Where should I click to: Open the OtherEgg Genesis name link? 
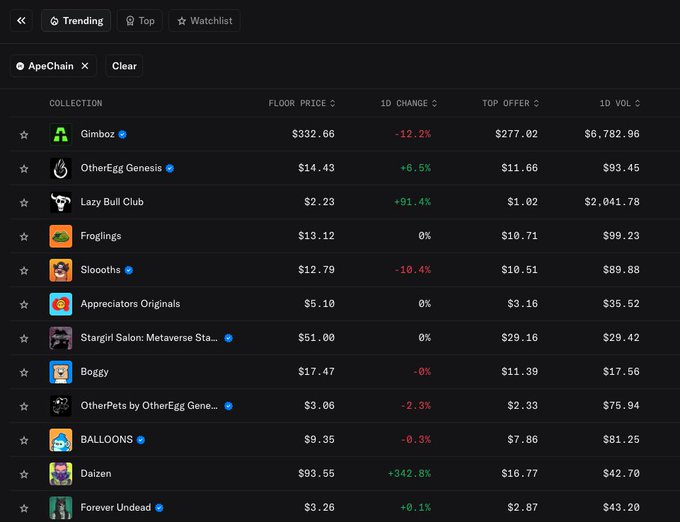pyautogui.click(x=121, y=168)
